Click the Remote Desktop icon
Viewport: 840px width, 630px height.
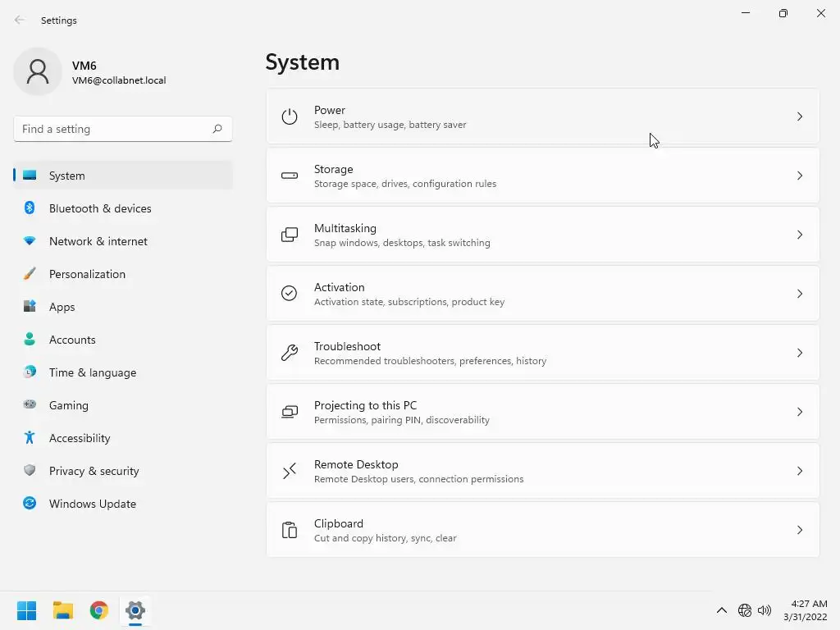pos(290,471)
